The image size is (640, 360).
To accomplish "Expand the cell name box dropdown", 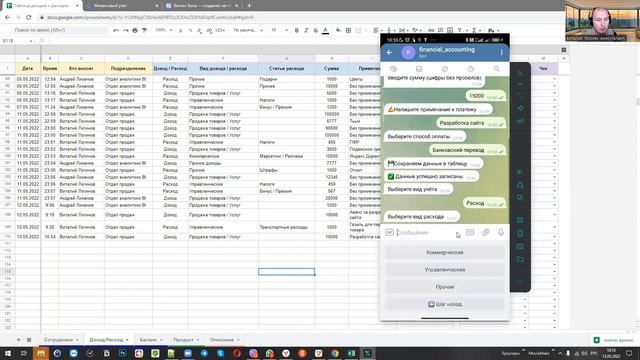I will coord(31,41).
